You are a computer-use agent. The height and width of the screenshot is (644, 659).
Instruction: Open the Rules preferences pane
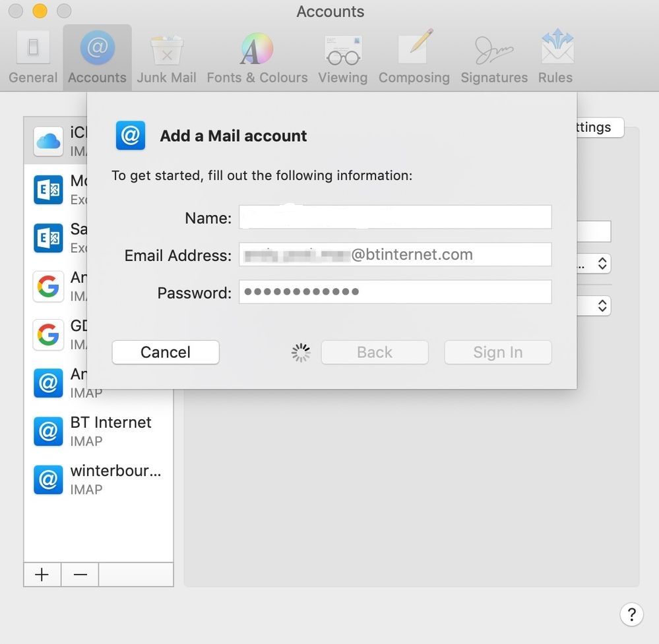(555, 58)
